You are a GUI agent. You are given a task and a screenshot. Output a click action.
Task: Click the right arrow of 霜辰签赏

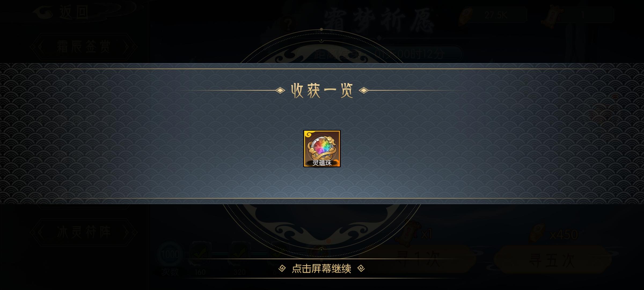point(127,47)
